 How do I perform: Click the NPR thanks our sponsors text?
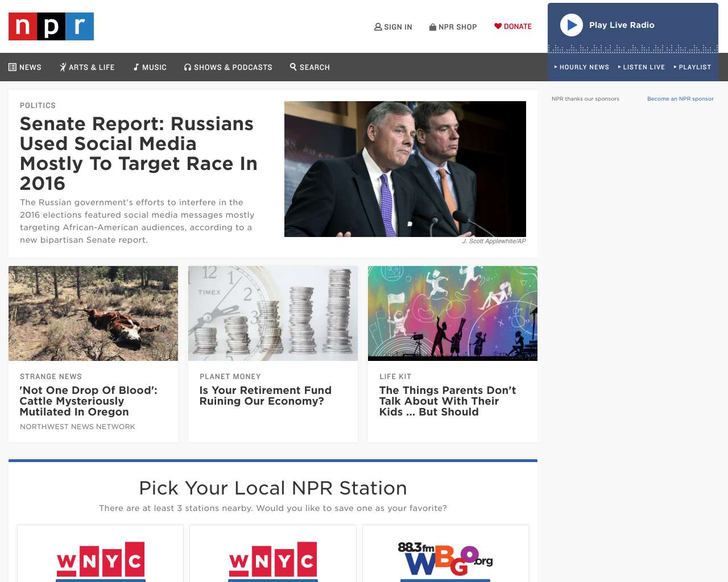point(585,99)
